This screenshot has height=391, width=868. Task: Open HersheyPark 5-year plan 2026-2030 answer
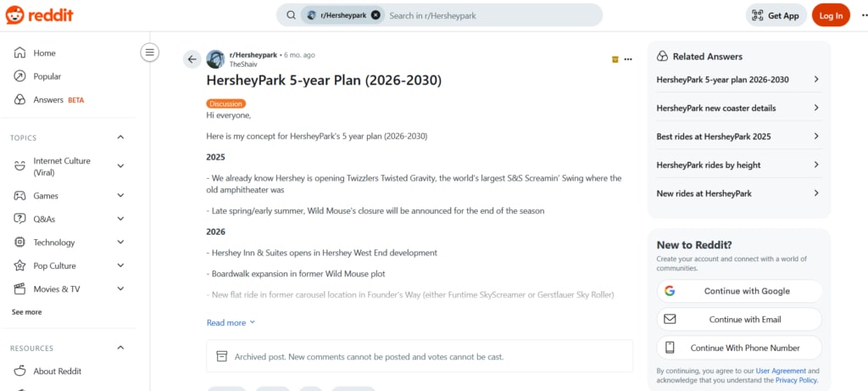point(738,79)
